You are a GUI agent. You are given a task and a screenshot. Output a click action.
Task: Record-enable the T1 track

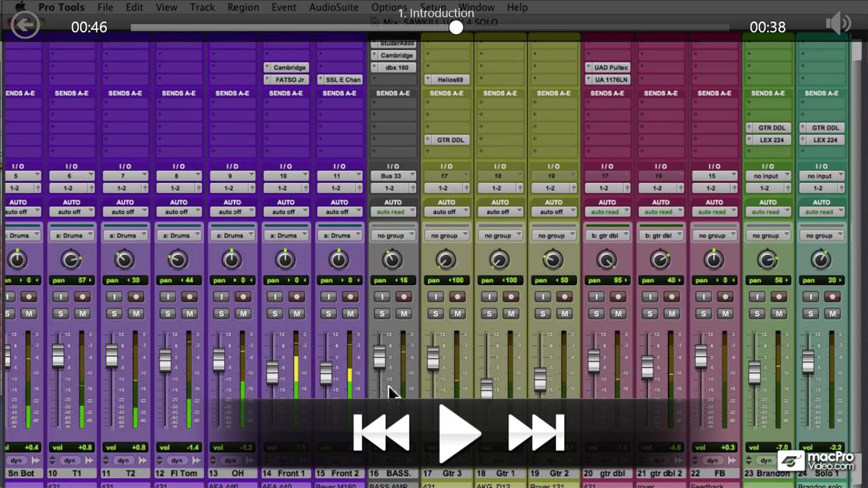[83, 296]
